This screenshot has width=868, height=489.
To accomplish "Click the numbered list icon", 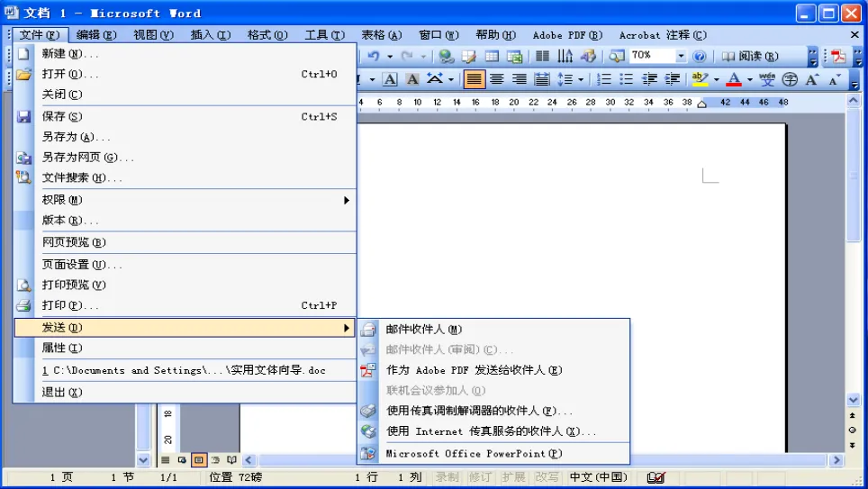I will (604, 79).
